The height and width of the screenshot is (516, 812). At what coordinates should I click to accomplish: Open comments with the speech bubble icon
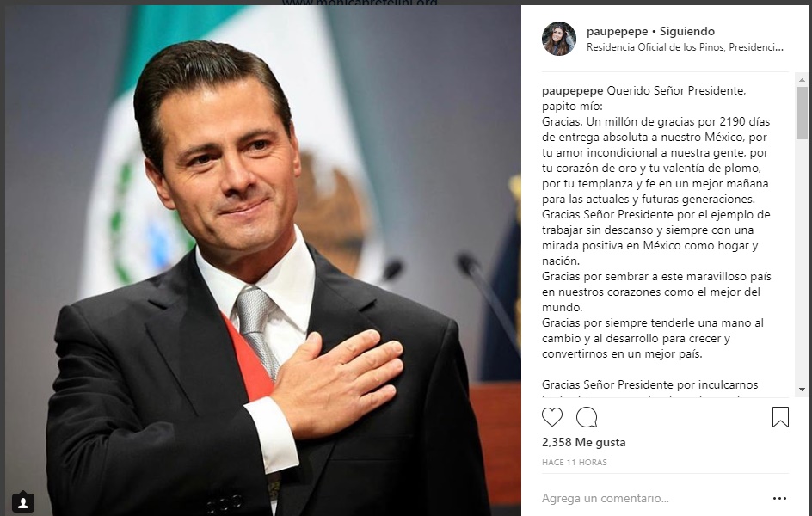coord(587,417)
